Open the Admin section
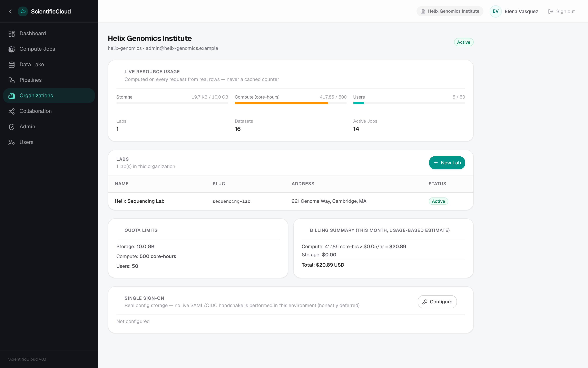This screenshot has height=368, width=588. [49, 127]
